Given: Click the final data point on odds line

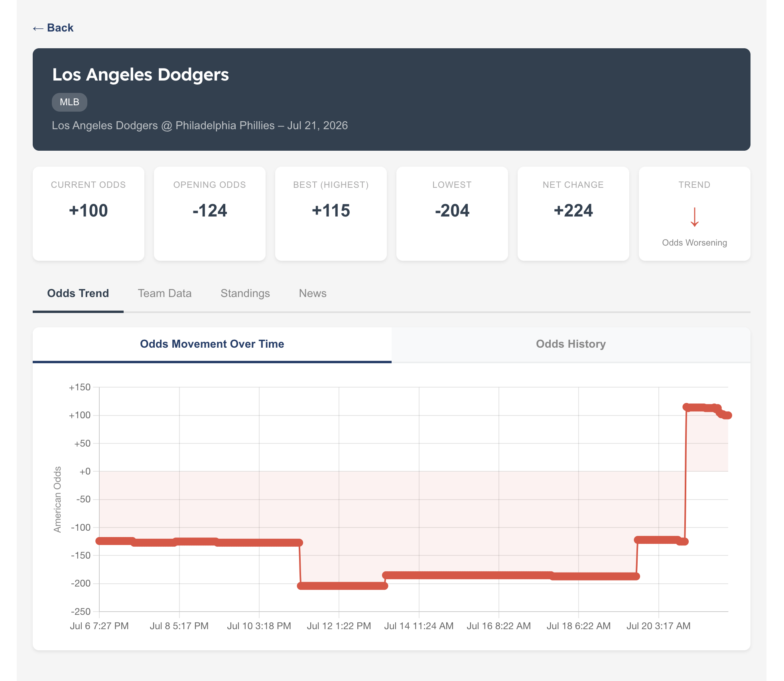Looking at the screenshot, I should (728, 415).
